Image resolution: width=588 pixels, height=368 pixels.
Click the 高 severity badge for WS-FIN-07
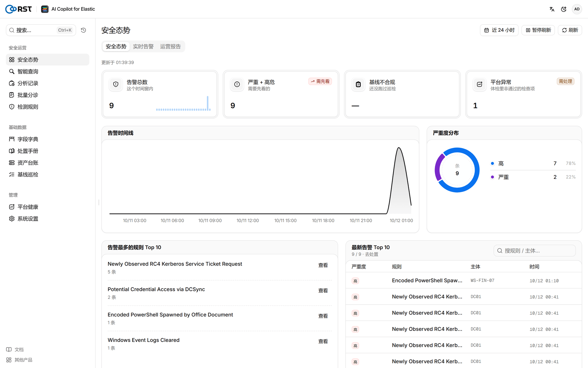355,281
